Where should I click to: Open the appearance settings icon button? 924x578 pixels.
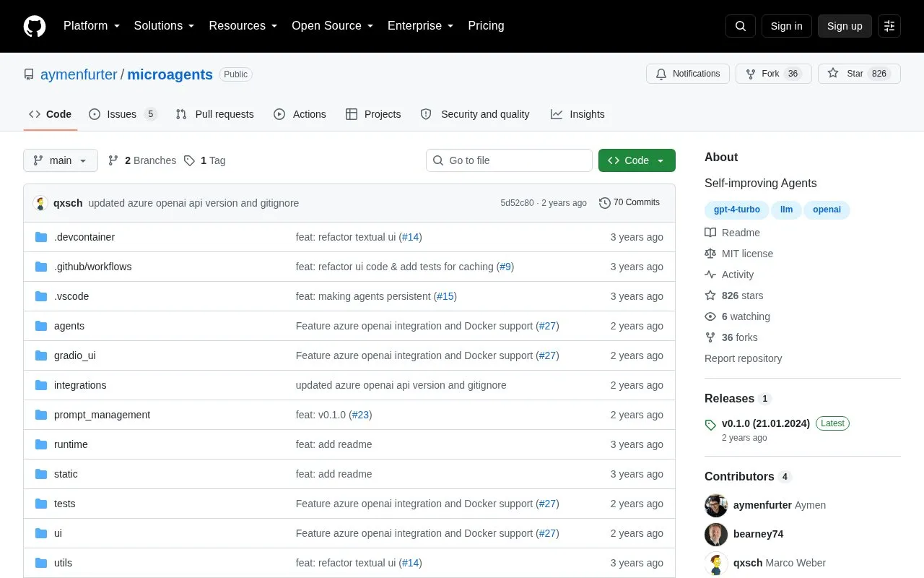(889, 26)
